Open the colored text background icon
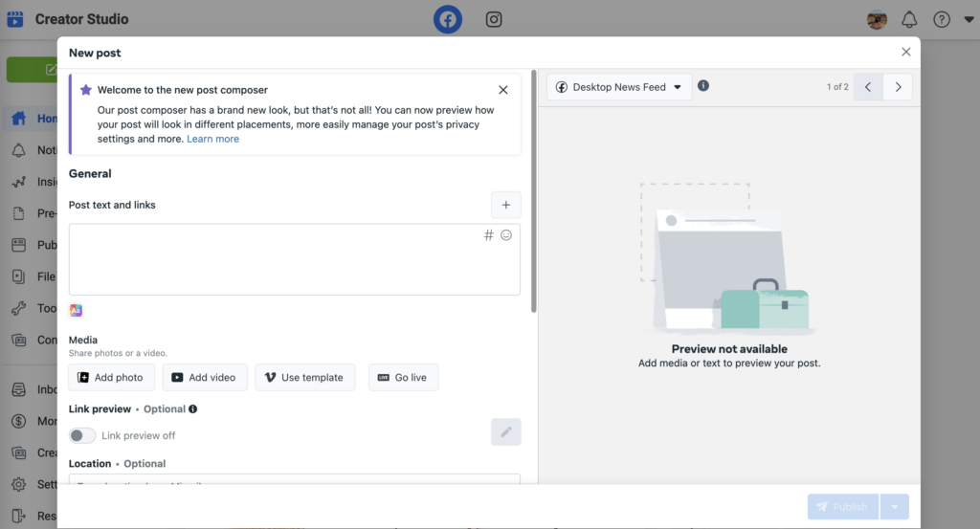980x529 pixels. point(76,310)
